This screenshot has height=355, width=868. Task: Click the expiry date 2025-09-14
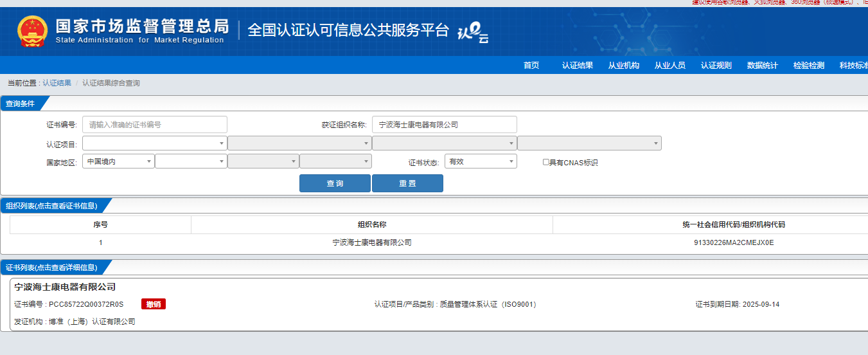(761, 304)
